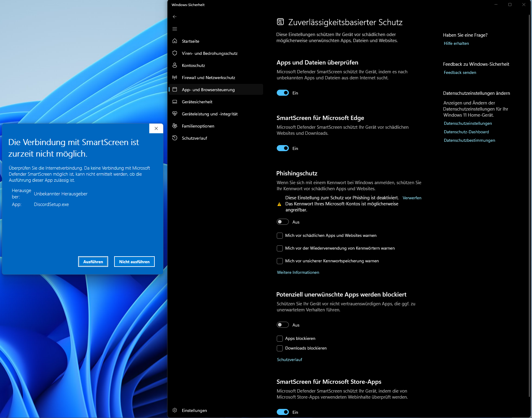Viewport: 532px width, 418px height.
Task: Click the vertical scrollbar of Windows-Sicherheit
Action: click(x=530, y=206)
